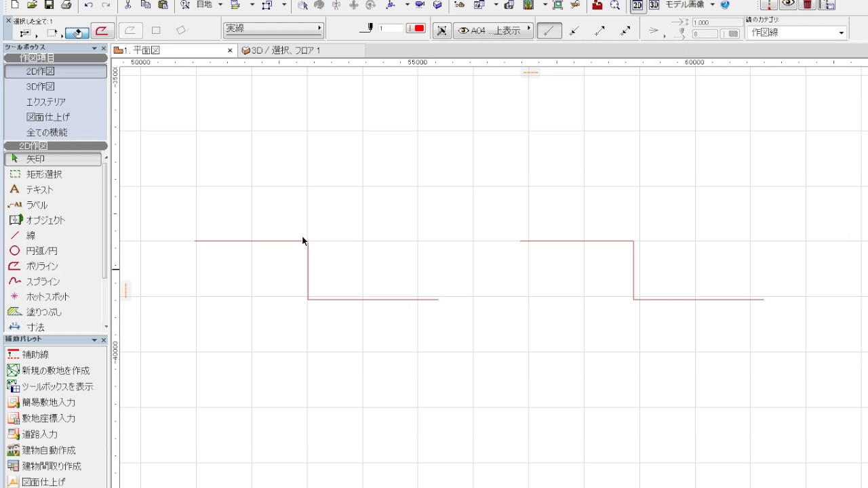The image size is (868, 488).
Task: Select the ポリライン polyline tool
Action: click(53, 266)
